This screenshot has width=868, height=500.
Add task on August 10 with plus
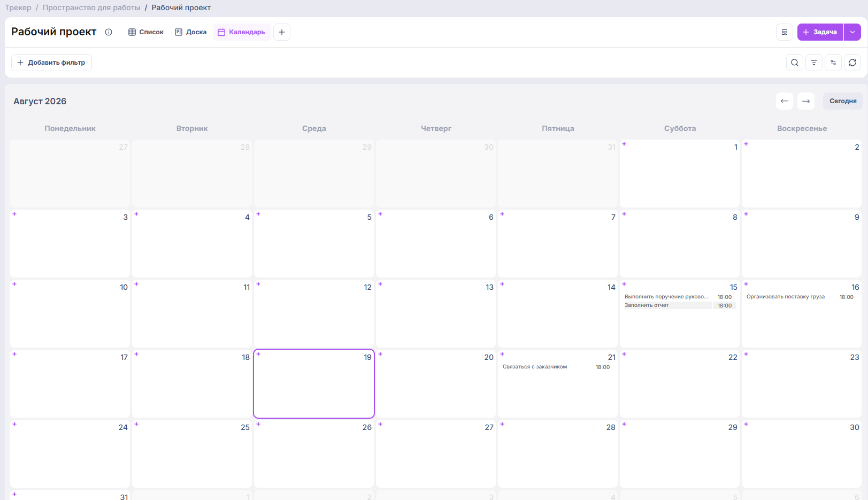pos(14,284)
